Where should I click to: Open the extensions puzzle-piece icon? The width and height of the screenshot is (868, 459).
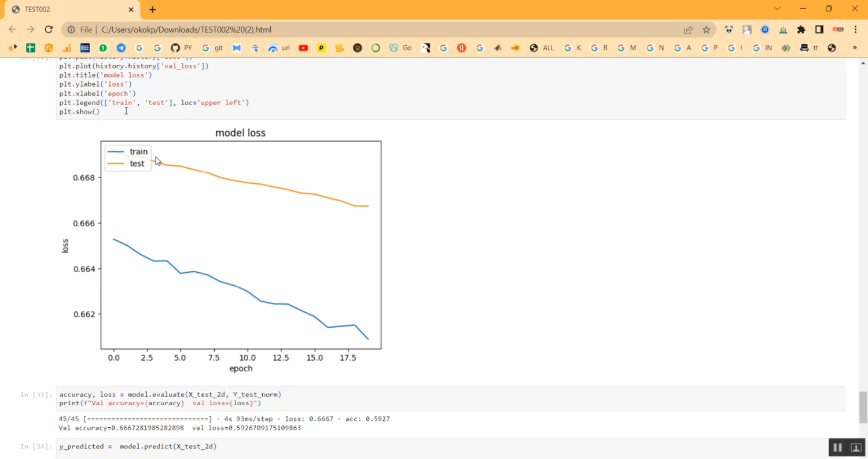(801, 29)
